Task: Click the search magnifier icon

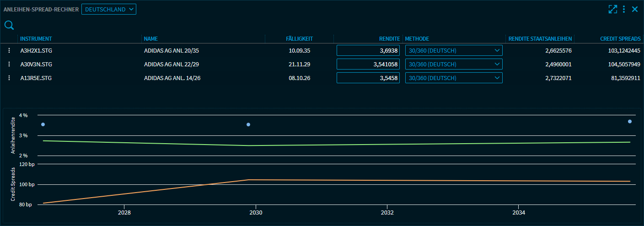Action: point(9,25)
